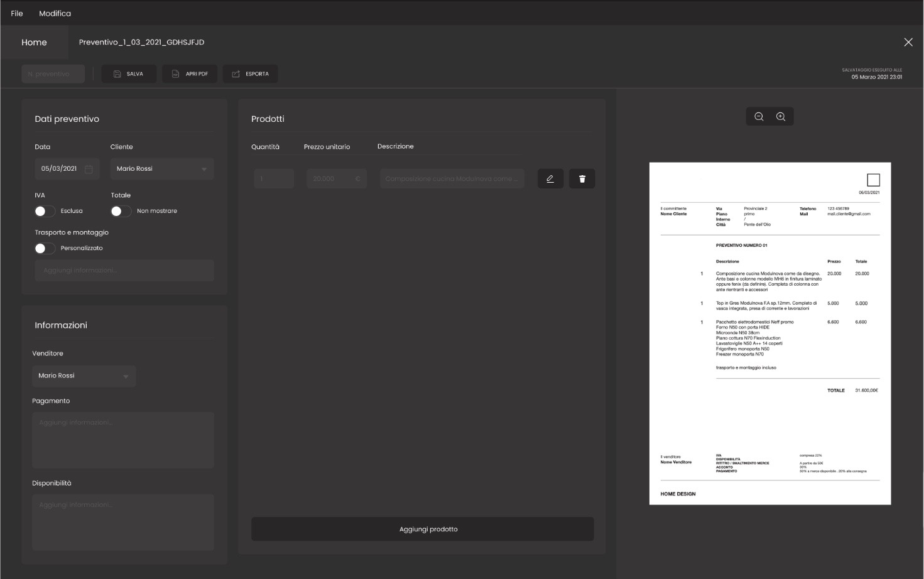Click the Prezzo unitario field showing 20.000
Viewport: 924px width, 579px height.
(337, 179)
